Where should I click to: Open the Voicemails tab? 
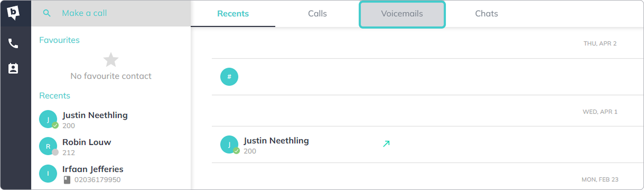(x=402, y=14)
